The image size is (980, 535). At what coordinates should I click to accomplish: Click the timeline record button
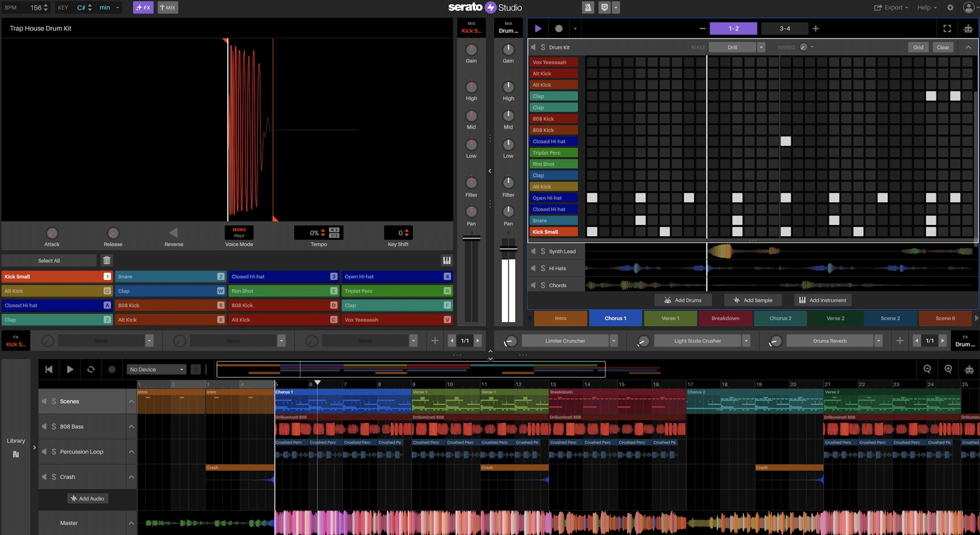[112, 369]
